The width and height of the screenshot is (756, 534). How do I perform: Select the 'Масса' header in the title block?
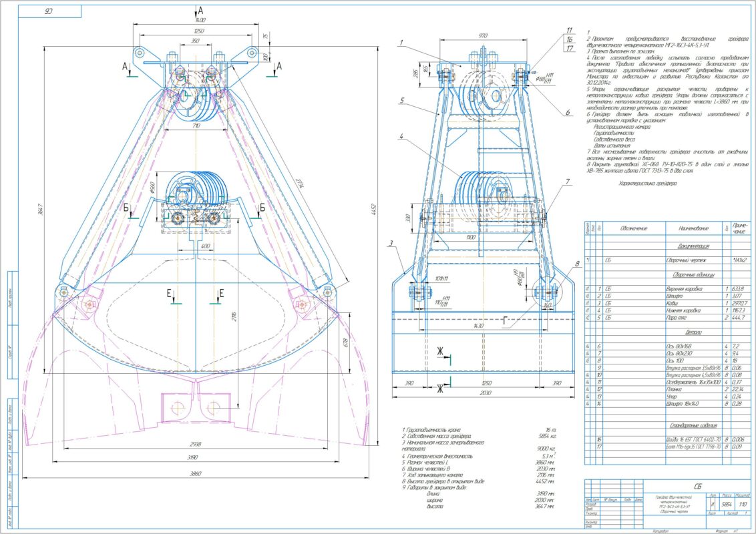727,495
